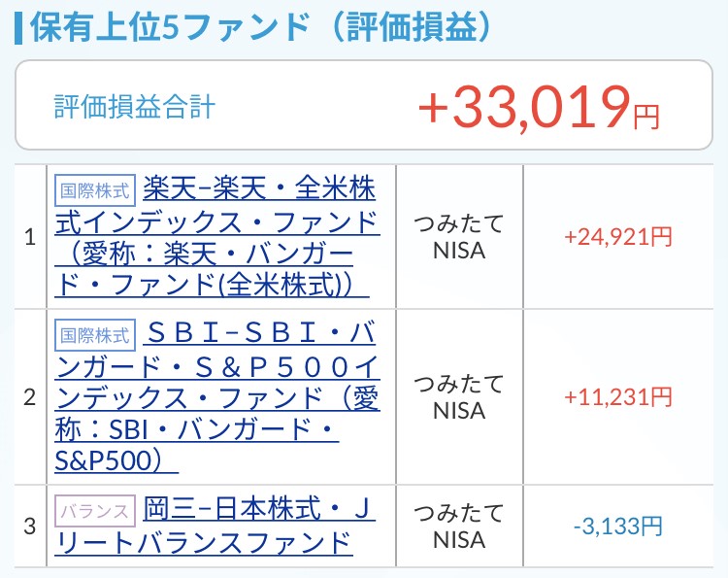Click the -3,133円 loss amount

617,526
